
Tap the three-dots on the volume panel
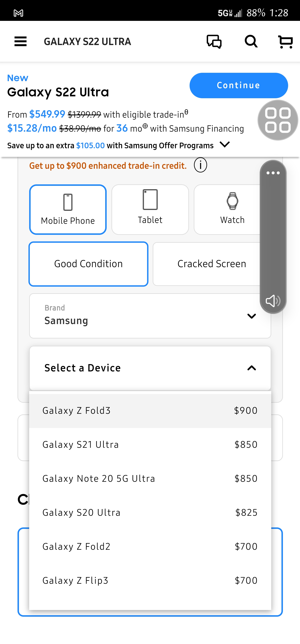pos(273,173)
